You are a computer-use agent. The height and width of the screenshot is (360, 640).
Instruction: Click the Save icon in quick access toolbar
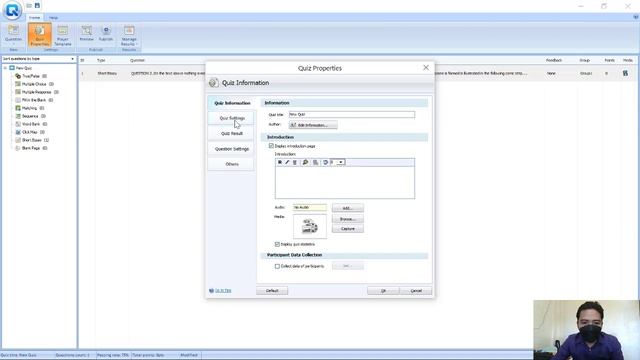pyautogui.click(x=37, y=6)
